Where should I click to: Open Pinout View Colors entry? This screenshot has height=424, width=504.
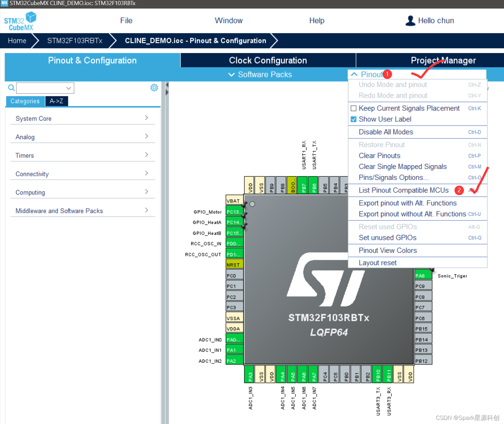point(418,250)
